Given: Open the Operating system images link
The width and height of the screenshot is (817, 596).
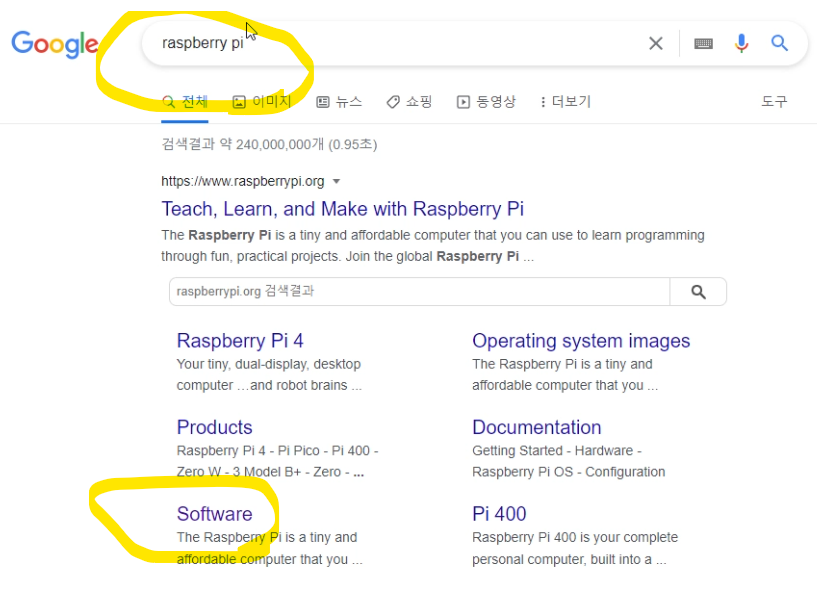Looking at the screenshot, I should pyautogui.click(x=581, y=341).
